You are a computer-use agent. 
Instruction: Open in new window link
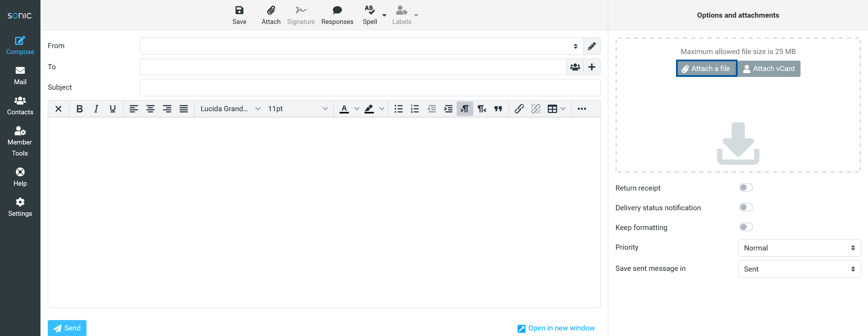coord(556,328)
